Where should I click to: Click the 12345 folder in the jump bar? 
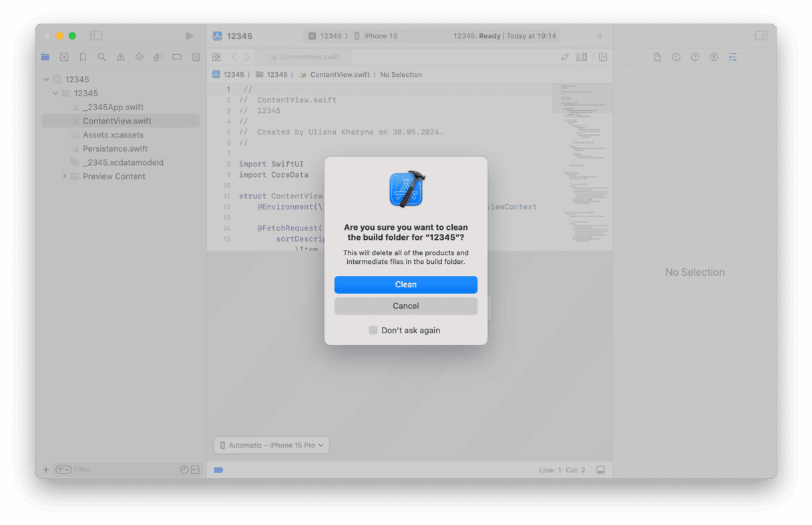click(272, 75)
